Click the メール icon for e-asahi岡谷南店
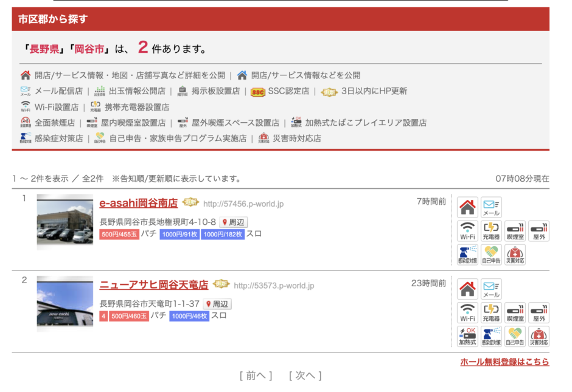 491,207
